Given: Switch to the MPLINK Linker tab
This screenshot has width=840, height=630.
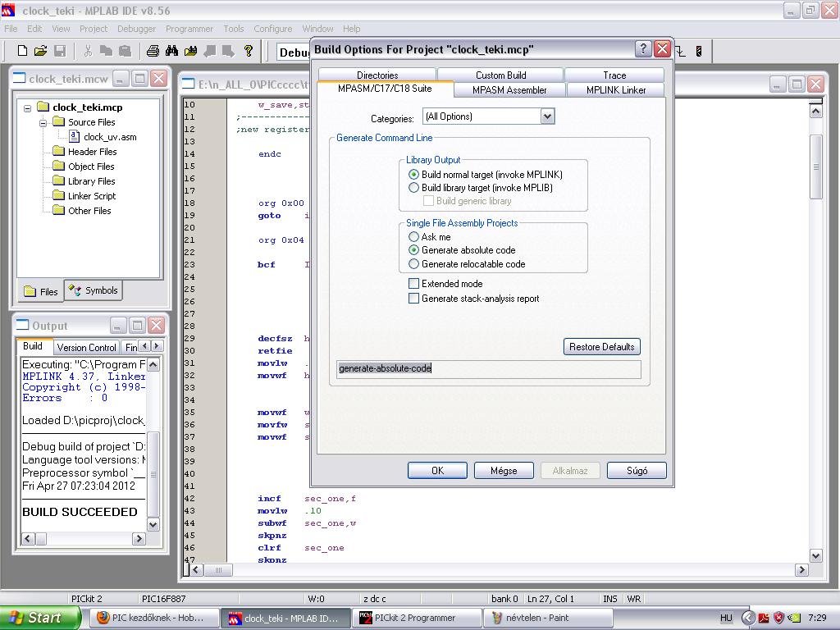Looking at the screenshot, I should click(615, 90).
